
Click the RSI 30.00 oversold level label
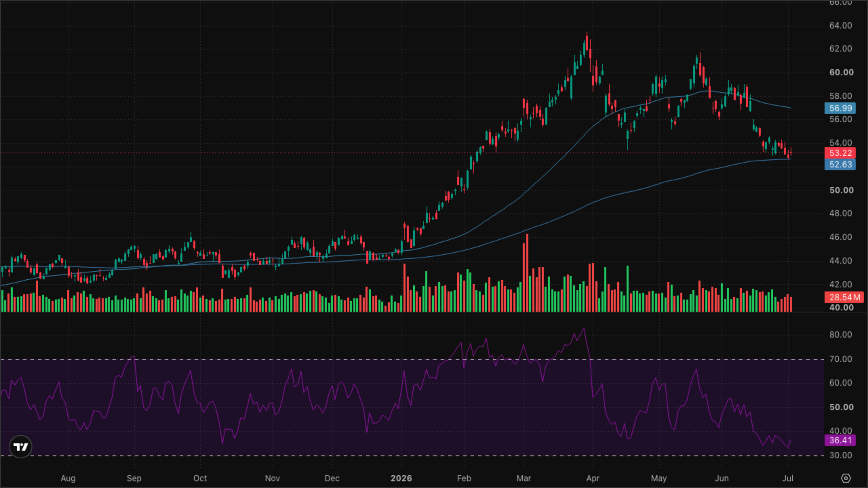coord(841,455)
